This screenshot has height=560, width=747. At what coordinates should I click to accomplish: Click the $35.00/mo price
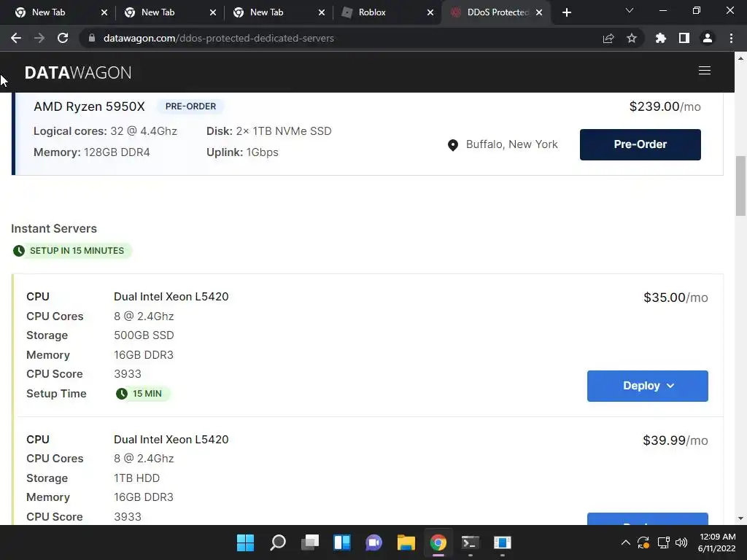[676, 297]
